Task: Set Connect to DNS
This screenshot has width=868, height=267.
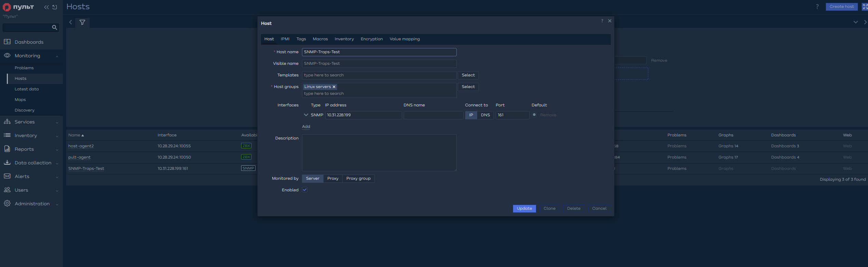Action: (485, 115)
